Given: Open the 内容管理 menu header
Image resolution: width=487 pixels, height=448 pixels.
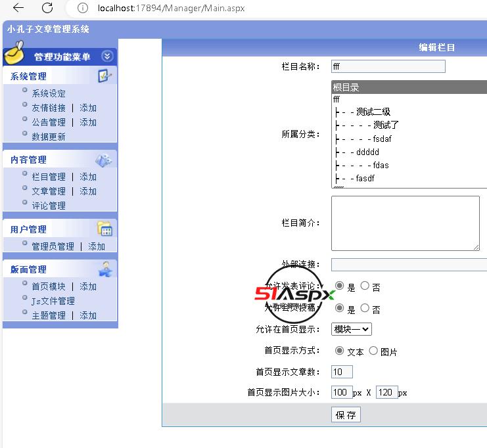Looking at the screenshot, I should point(28,160).
